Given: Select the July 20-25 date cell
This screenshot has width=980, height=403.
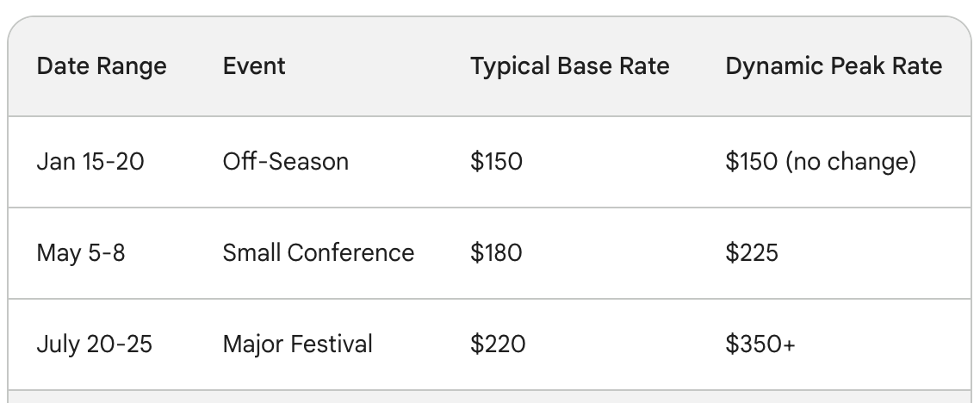Looking at the screenshot, I should click(x=95, y=344).
